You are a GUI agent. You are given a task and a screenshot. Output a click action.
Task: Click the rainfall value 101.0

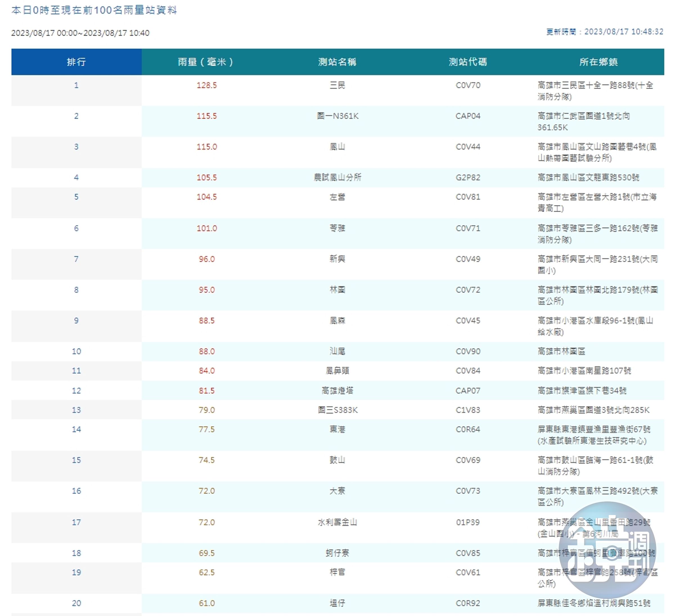(207, 228)
